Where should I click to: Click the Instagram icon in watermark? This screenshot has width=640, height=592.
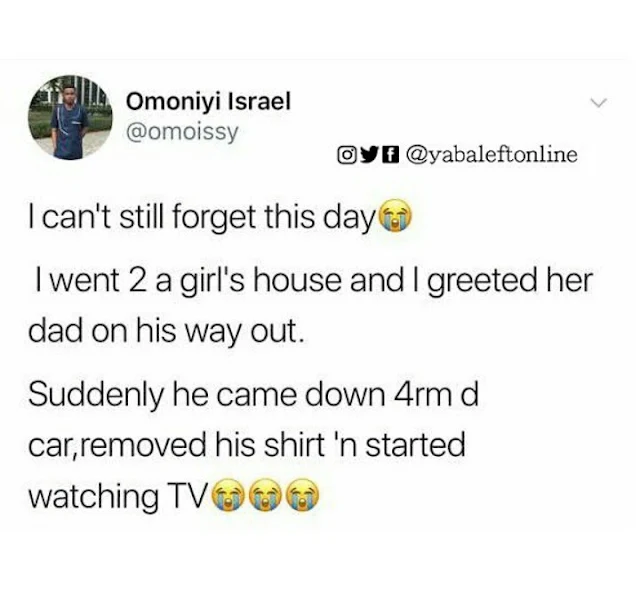[344, 155]
